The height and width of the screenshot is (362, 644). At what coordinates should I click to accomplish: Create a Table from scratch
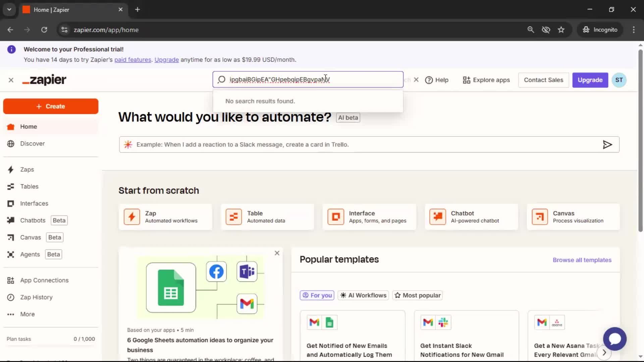267,217
